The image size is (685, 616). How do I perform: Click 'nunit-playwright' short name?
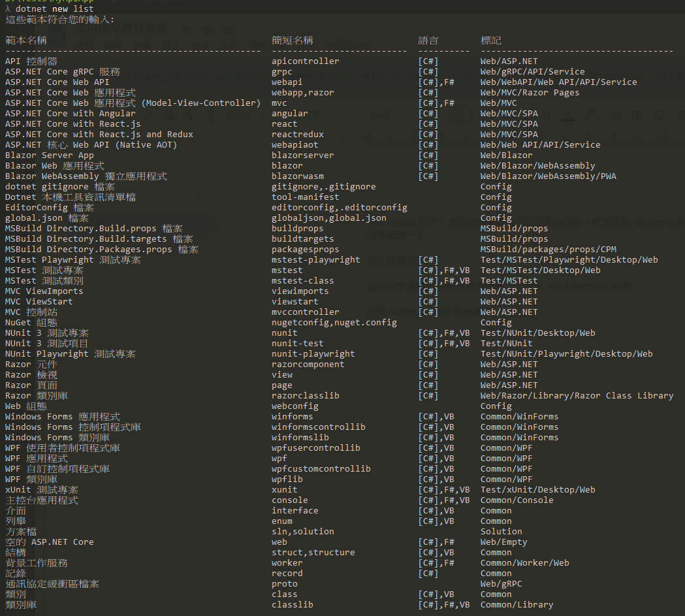313,354
